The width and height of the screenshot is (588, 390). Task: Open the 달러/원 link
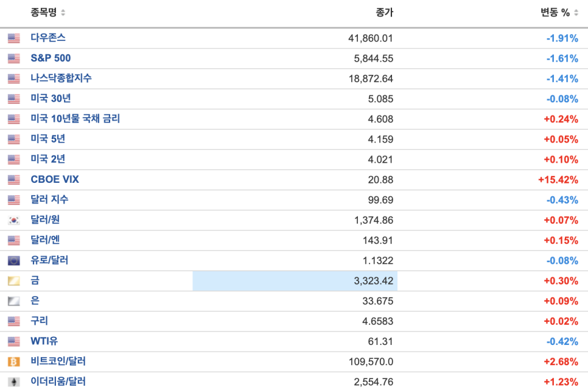pyautogui.click(x=45, y=219)
